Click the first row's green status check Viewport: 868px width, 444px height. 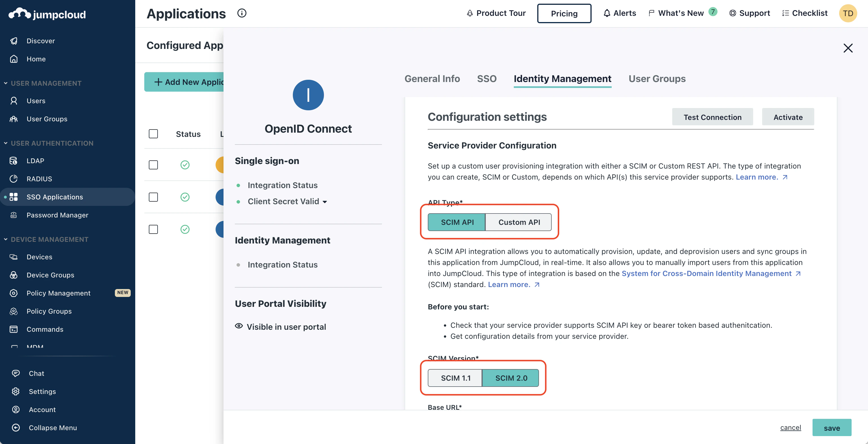click(x=185, y=165)
